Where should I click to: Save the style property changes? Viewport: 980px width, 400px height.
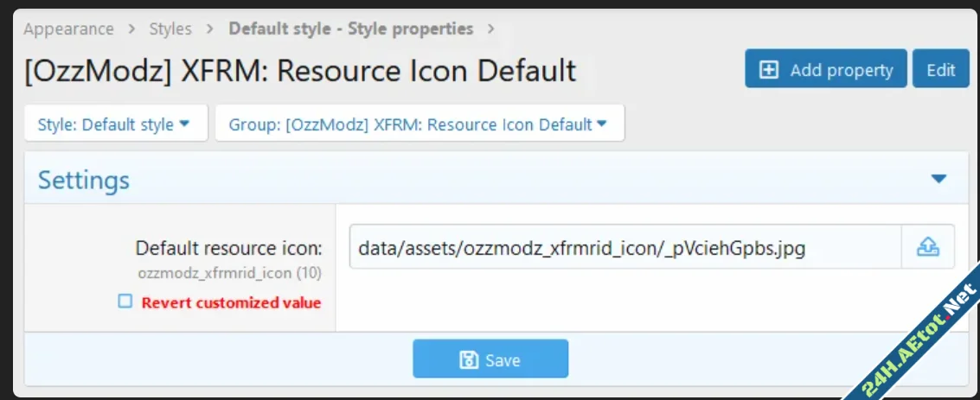tap(490, 359)
